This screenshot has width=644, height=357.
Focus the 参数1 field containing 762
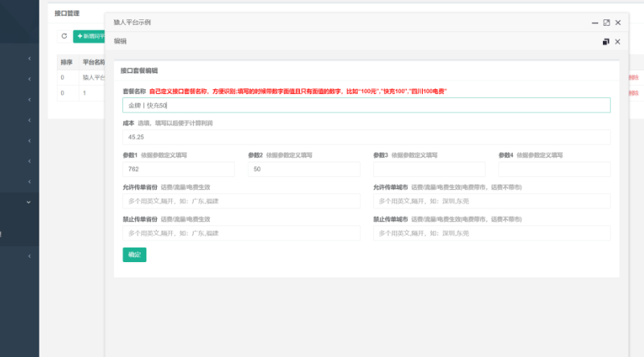coord(178,170)
